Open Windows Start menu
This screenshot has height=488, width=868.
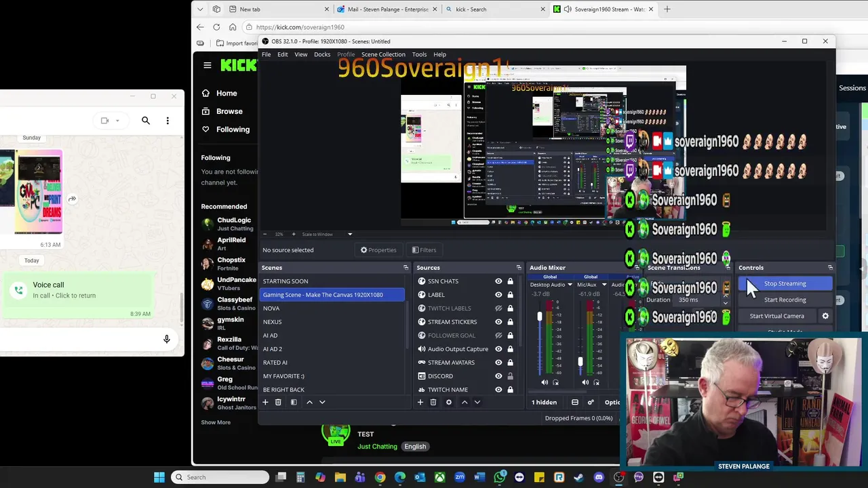[x=159, y=477]
